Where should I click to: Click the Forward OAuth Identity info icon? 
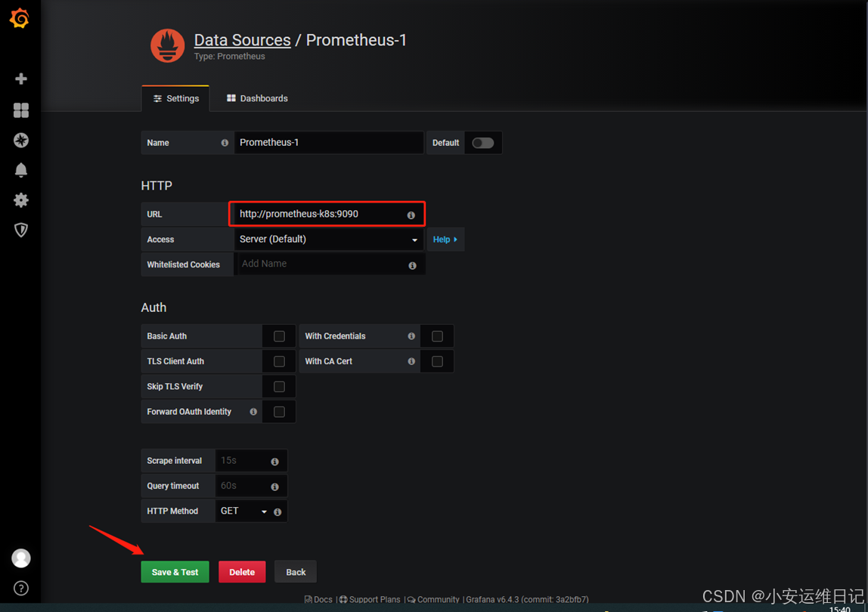253,412
